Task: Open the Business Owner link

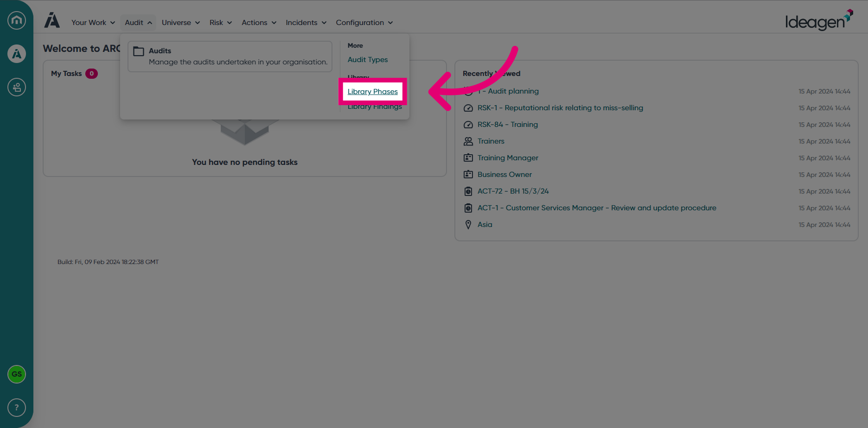Action: click(x=504, y=175)
